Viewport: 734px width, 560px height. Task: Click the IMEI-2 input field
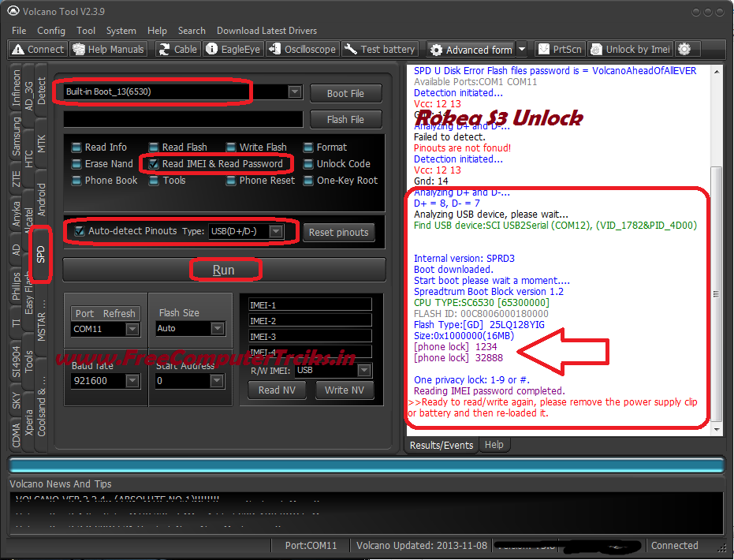(x=310, y=321)
